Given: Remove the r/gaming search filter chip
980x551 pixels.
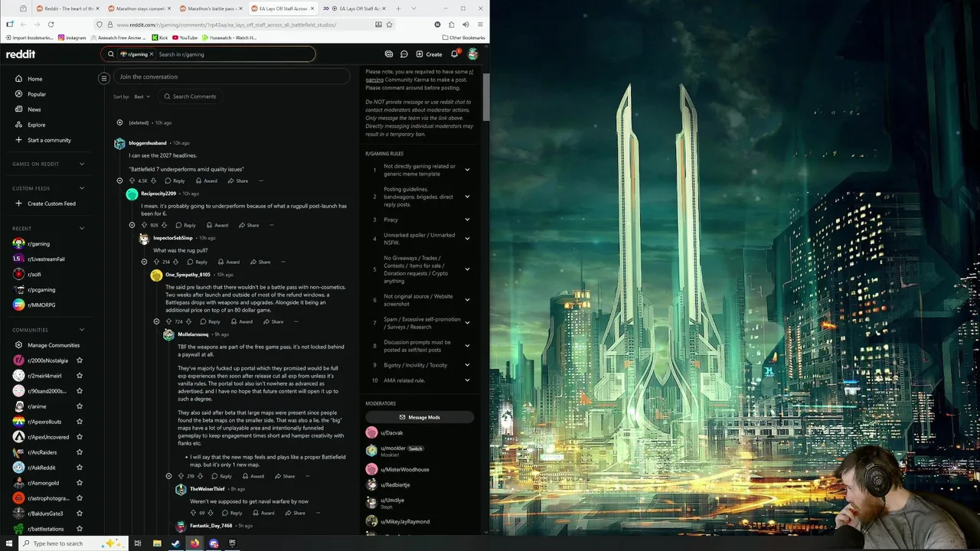Looking at the screenshot, I should 152,54.
